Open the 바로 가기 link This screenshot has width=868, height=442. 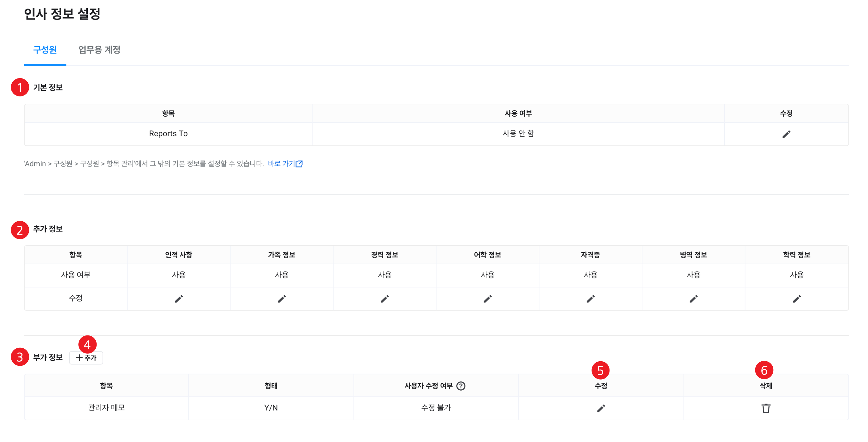(x=285, y=164)
